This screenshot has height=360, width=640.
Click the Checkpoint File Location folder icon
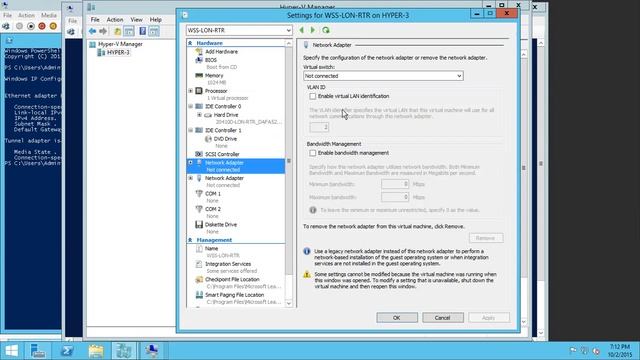point(199,280)
